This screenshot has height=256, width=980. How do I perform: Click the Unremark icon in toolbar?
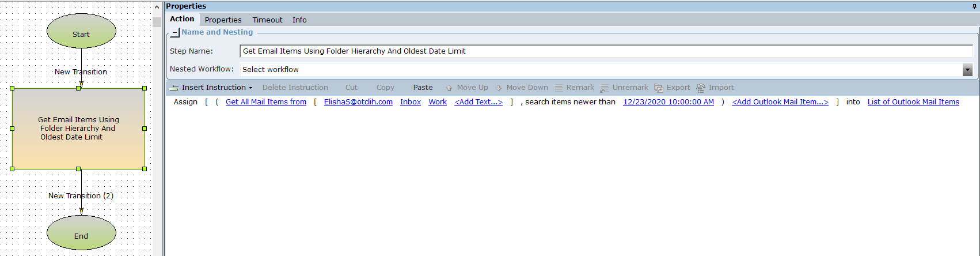(605, 88)
